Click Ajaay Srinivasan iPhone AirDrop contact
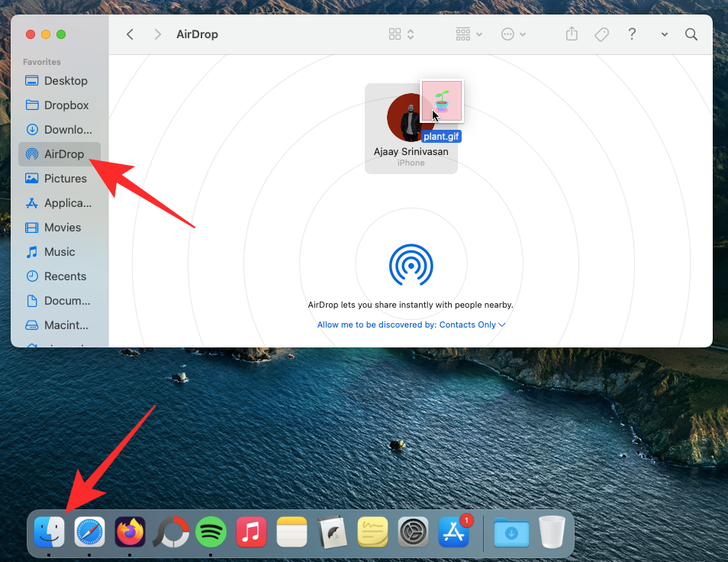728x562 pixels. 411,128
